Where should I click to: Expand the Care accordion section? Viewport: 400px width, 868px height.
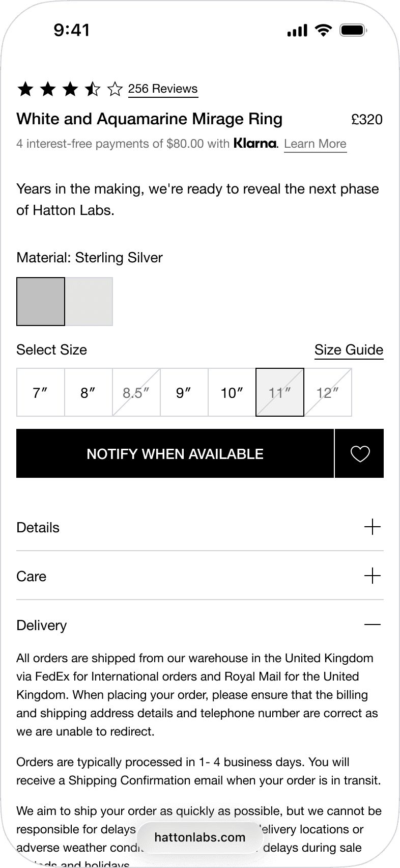(200, 576)
